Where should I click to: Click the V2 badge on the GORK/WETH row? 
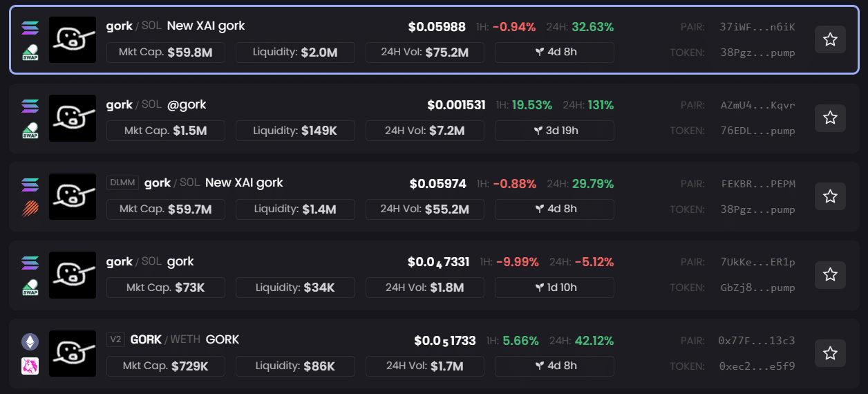[116, 339]
